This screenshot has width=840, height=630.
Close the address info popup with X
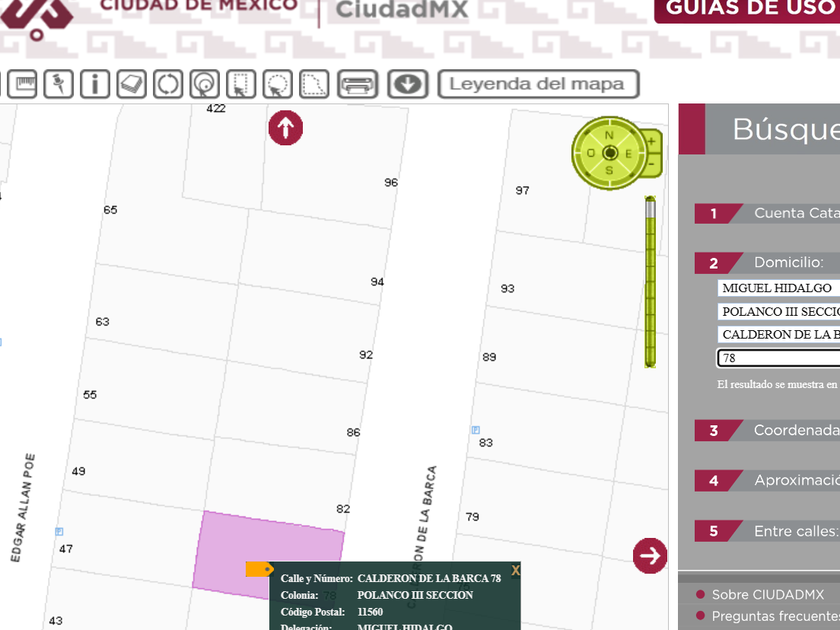tap(515, 571)
